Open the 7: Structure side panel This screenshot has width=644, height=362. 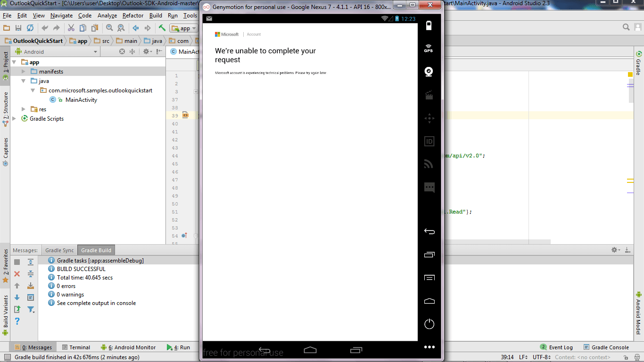(6, 109)
